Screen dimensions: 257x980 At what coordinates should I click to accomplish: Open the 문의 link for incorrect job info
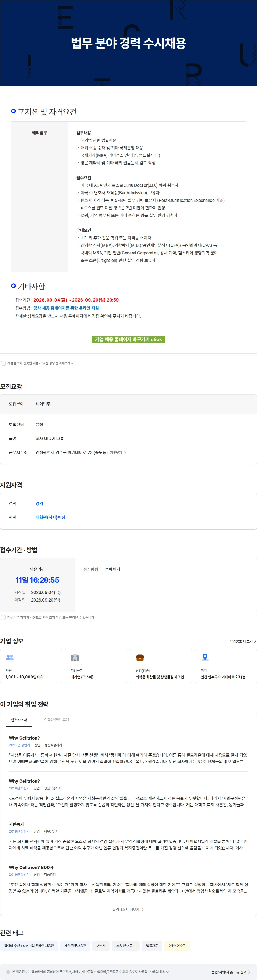(59, 363)
